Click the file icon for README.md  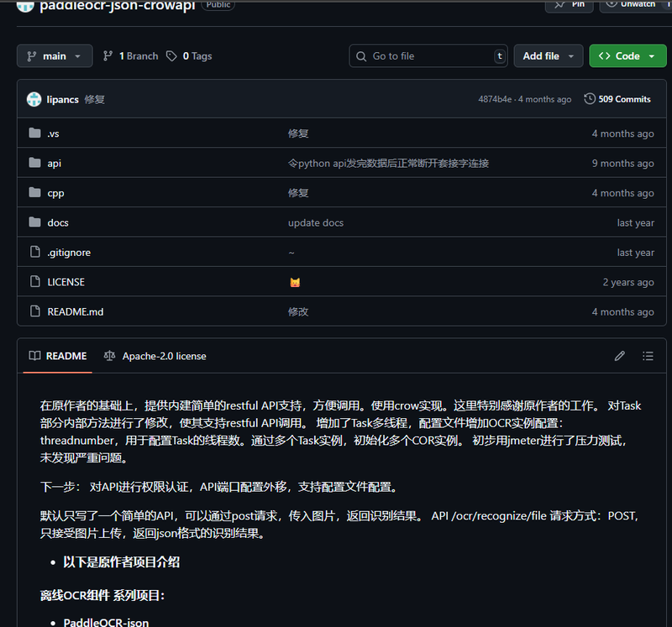(x=35, y=311)
